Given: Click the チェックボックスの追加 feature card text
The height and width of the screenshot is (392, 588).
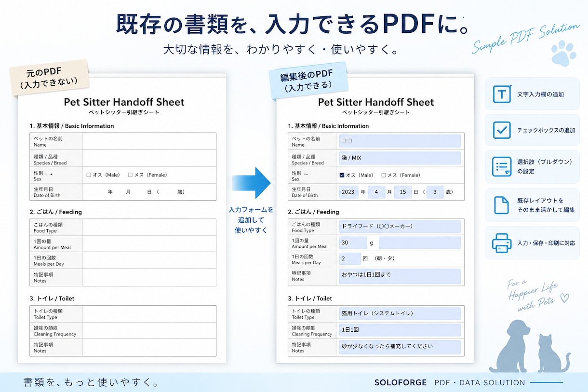Looking at the screenshot, I should (546, 130).
